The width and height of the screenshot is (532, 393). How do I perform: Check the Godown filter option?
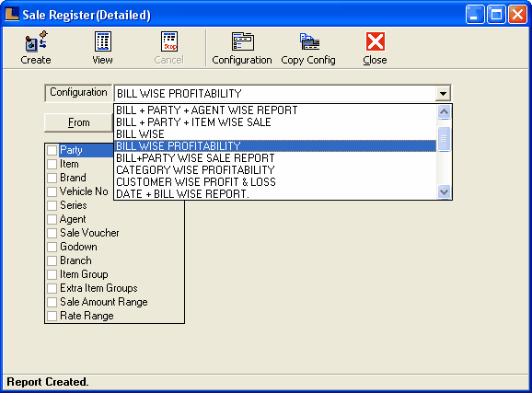pyautogui.click(x=52, y=247)
